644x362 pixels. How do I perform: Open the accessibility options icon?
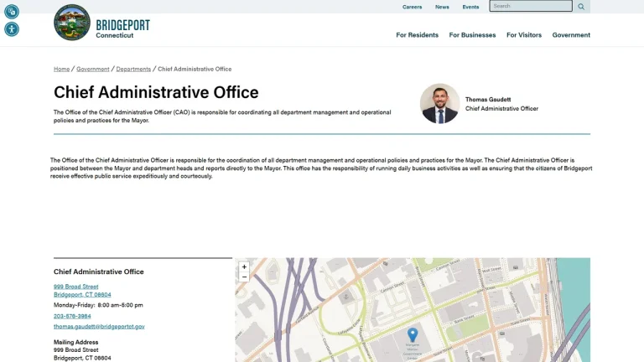pos(12,29)
